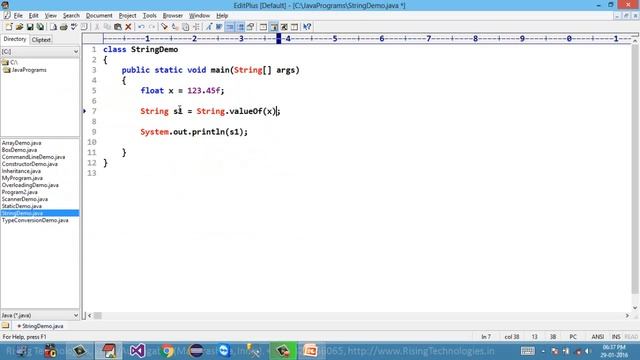The image size is (640, 360).
Task: Click the Find in Files toolbar icon
Action: tap(186, 27)
